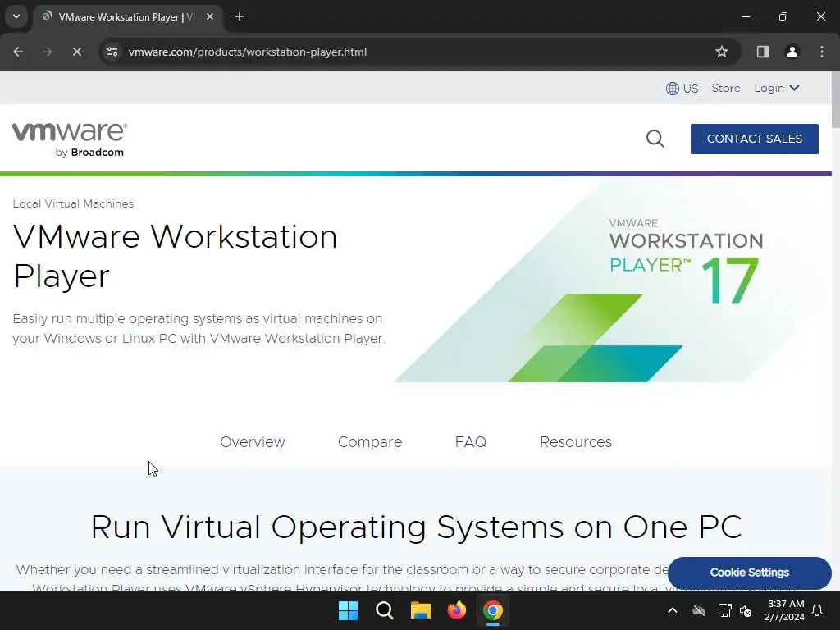Click the CONTACT SALES button
The height and width of the screenshot is (630, 840).
[x=755, y=139]
